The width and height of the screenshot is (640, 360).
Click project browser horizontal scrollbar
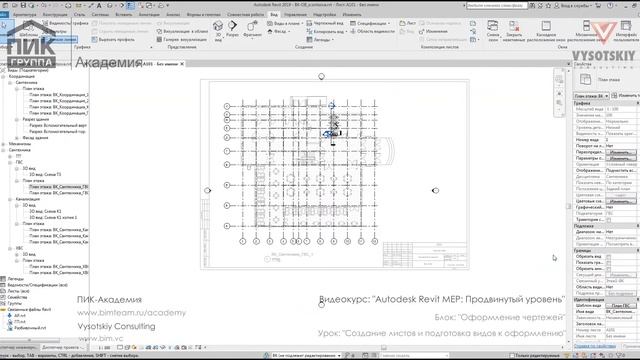[29, 340]
